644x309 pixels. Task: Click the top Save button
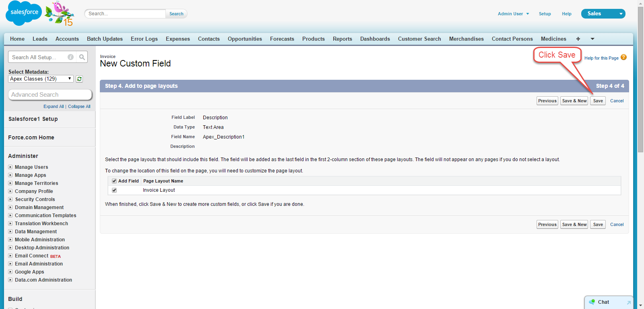[x=598, y=101]
